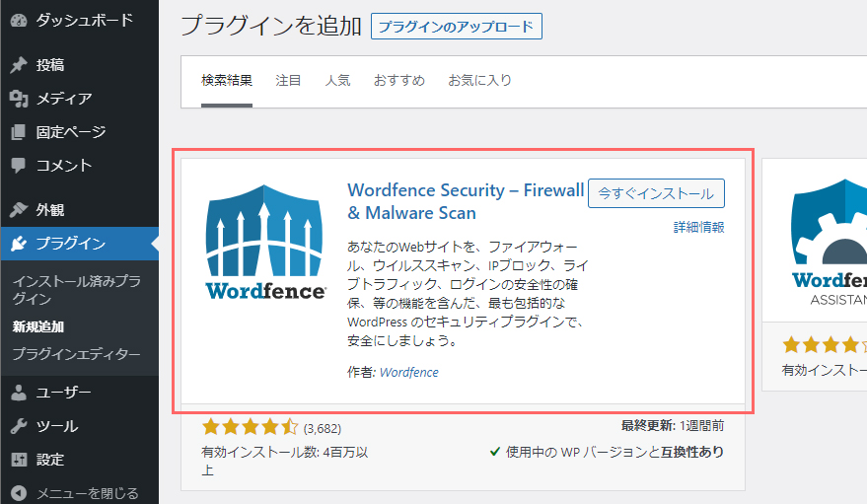867x504 pixels.
Task: Click the user silhouette icon for ユーザー
Action: click(19, 393)
